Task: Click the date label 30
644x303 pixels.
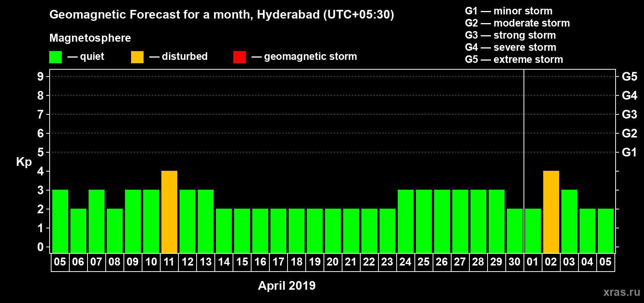Action: click(x=514, y=262)
